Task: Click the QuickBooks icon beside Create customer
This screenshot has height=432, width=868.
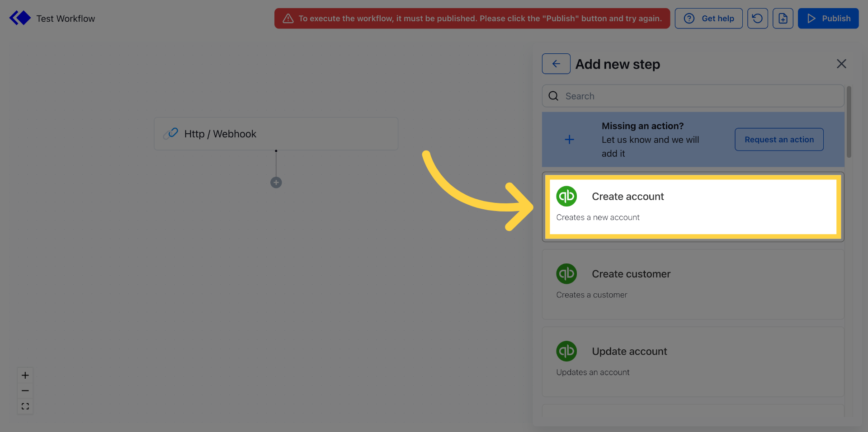Action: 566,273
